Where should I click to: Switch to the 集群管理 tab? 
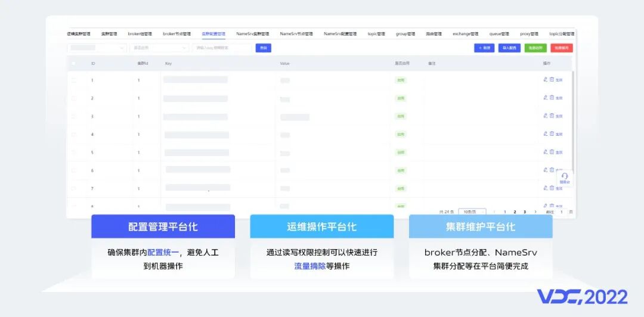tap(109, 34)
